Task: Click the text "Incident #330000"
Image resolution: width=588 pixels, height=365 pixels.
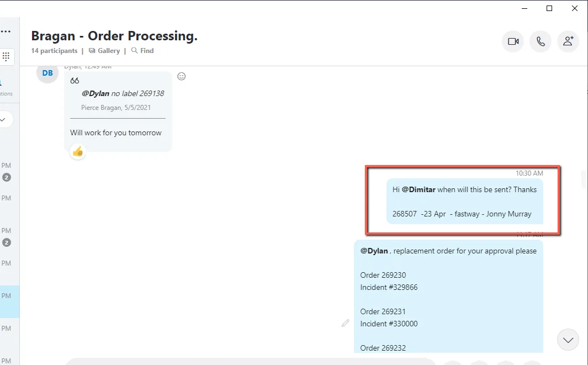Action: (x=389, y=324)
